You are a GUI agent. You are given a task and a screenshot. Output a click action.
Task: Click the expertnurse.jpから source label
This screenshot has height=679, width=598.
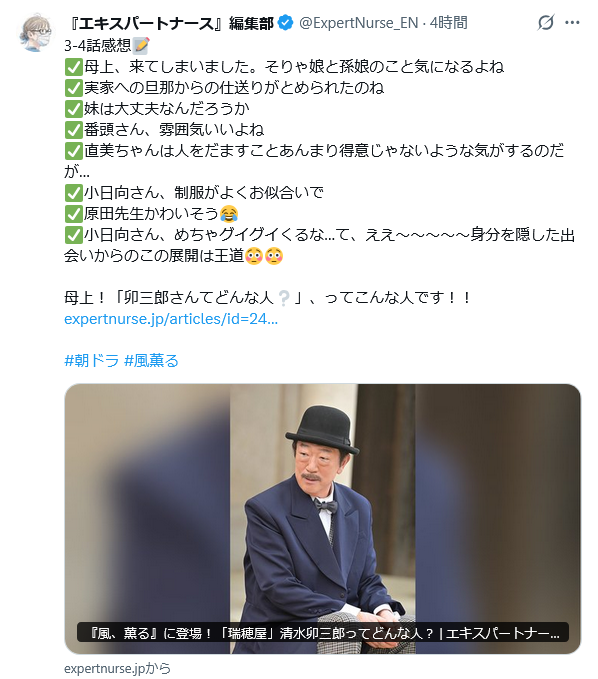pos(117,668)
